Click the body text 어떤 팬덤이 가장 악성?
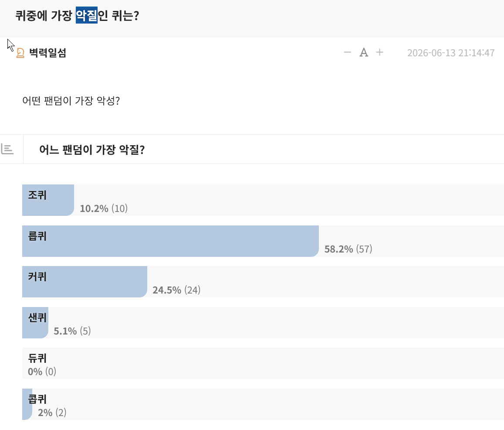The image size is (504, 430). pos(71,101)
